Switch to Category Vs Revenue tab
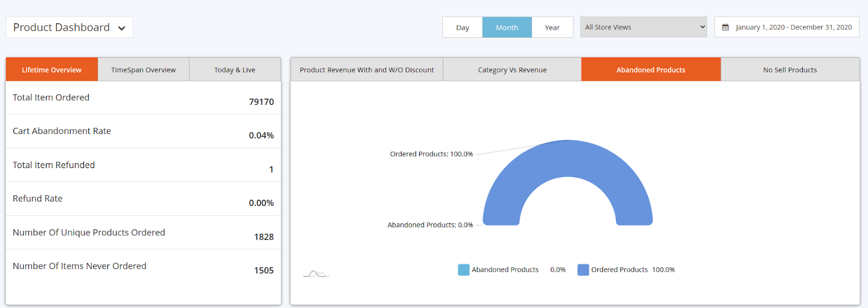Image resolution: width=868 pixels, height=308 pixels. click(512, 70)
